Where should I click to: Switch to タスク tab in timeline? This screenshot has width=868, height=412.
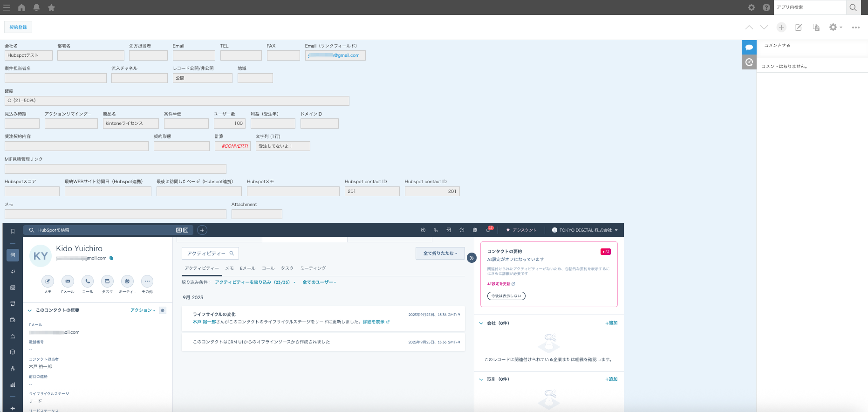pyautogui.click(x=287, y=268)
